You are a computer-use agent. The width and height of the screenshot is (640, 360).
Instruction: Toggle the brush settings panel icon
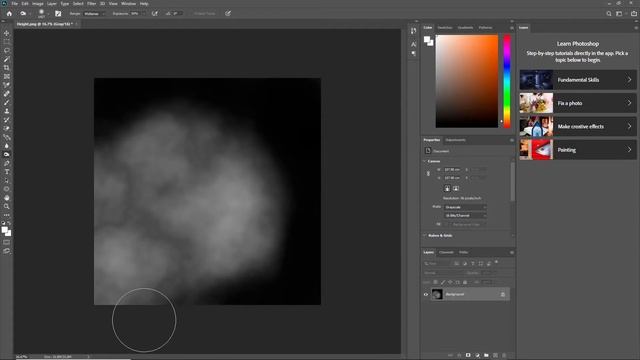[58, 13]
